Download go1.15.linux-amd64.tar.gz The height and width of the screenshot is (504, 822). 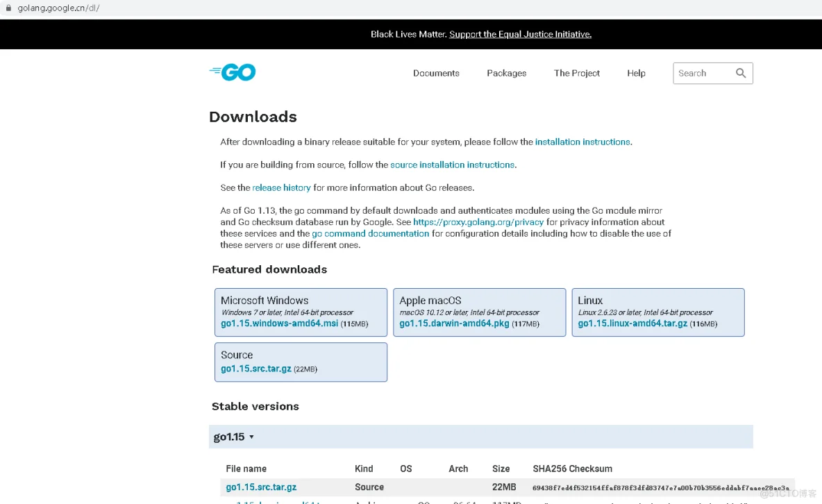pos(632,324)
